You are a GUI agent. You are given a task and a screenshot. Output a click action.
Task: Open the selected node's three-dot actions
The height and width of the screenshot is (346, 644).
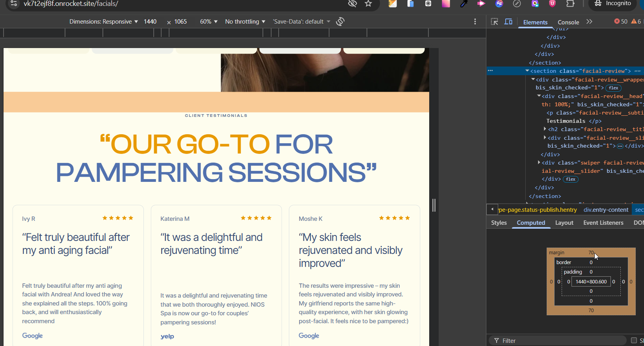click(x=490, y=71)
